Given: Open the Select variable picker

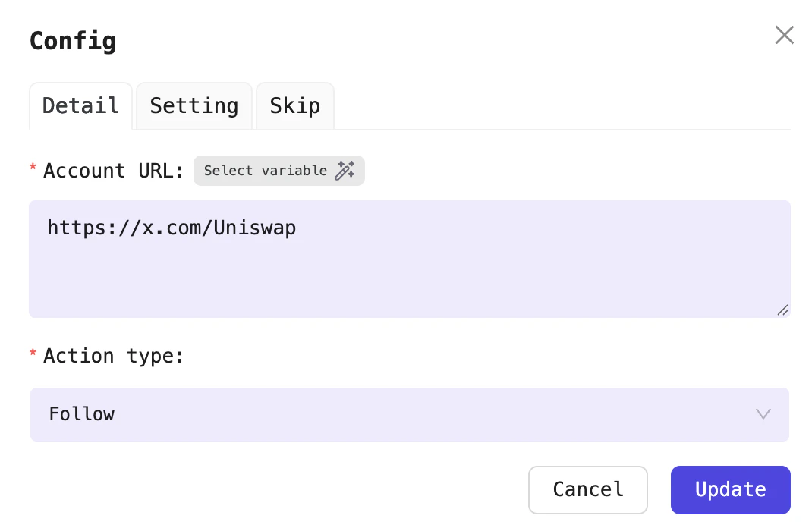Looking at the screenshot, I should (279, 171).
